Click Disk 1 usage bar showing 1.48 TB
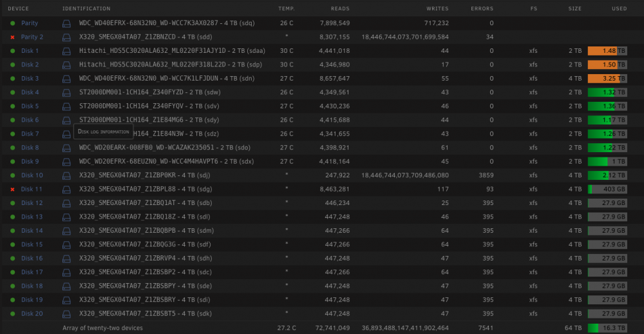The height and width of the screenshot is (334, 644). point(607,51)
